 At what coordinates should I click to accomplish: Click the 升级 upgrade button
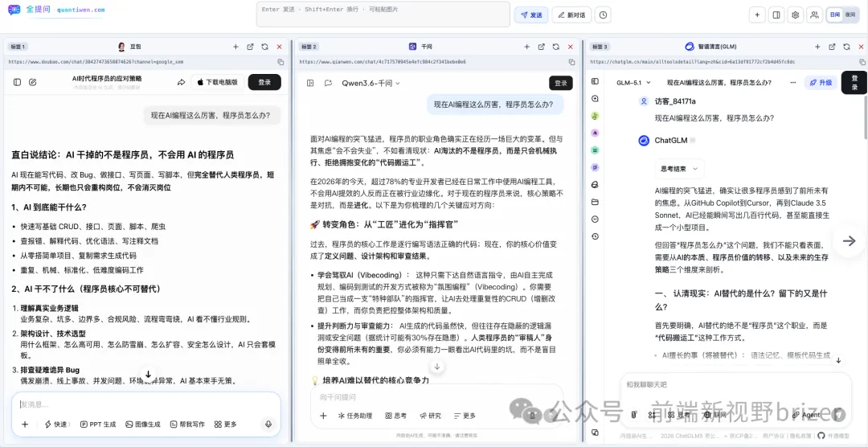click(x=821, y=83)
